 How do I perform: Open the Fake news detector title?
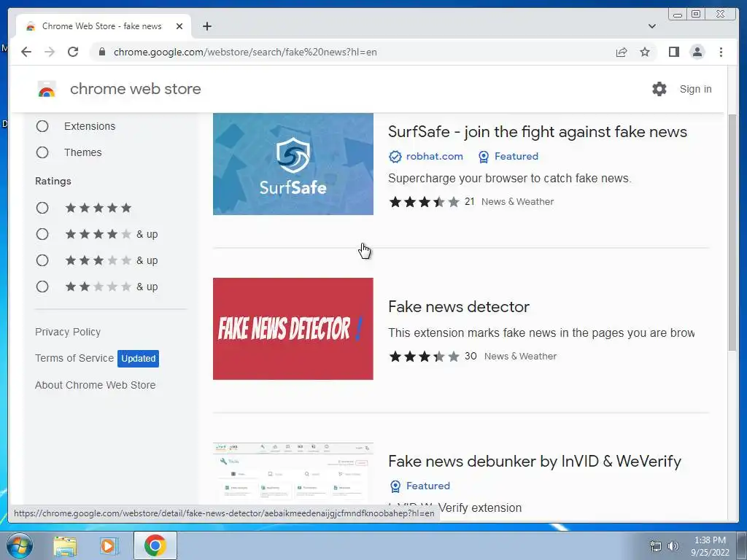coord(459,307)
